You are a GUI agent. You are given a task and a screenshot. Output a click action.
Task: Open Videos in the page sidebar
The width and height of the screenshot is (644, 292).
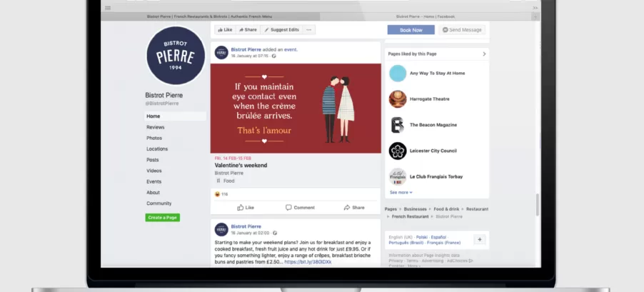154,171
